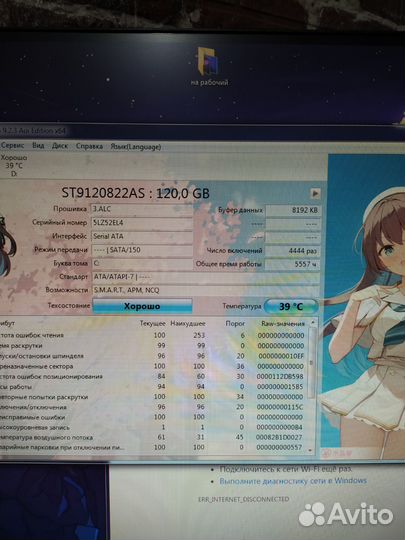The image size is (405, 540).
Task: Click the drive letter field C:
Action: [141, 263]
